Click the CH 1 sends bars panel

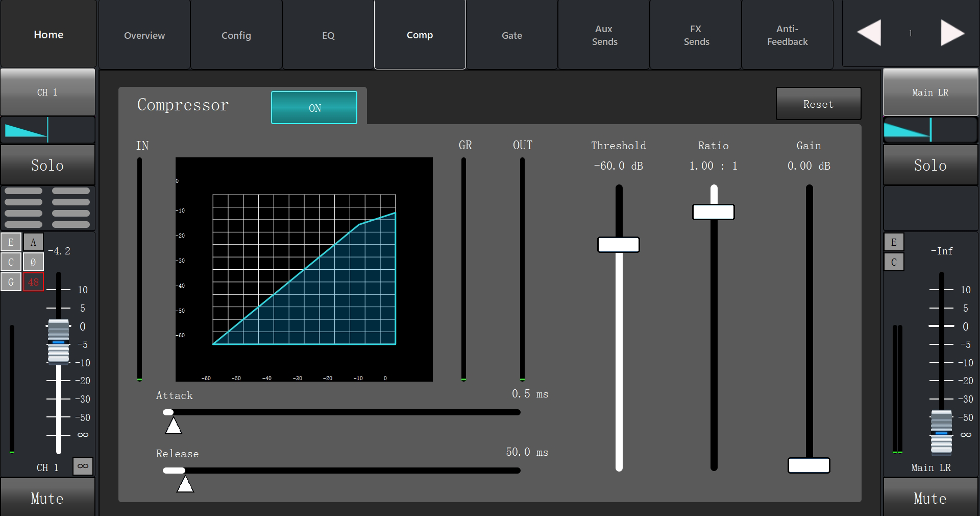47,208
